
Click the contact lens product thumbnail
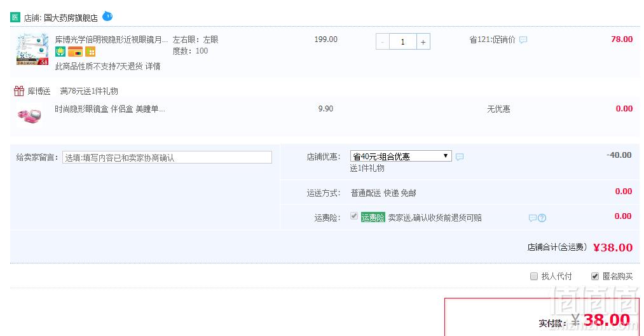32,49
